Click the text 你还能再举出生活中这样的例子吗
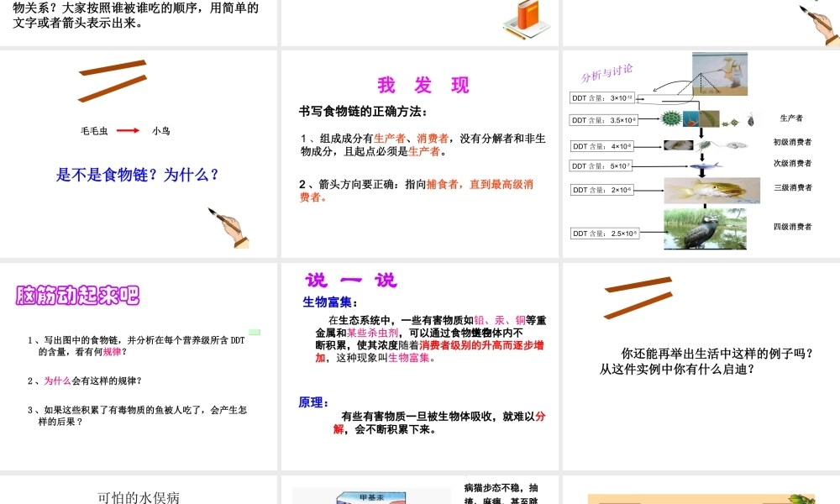 coord(717,354)
